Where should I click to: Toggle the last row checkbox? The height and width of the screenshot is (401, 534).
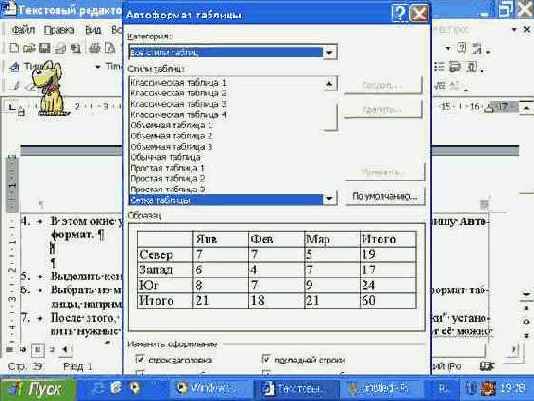click(x=266, y=359)
